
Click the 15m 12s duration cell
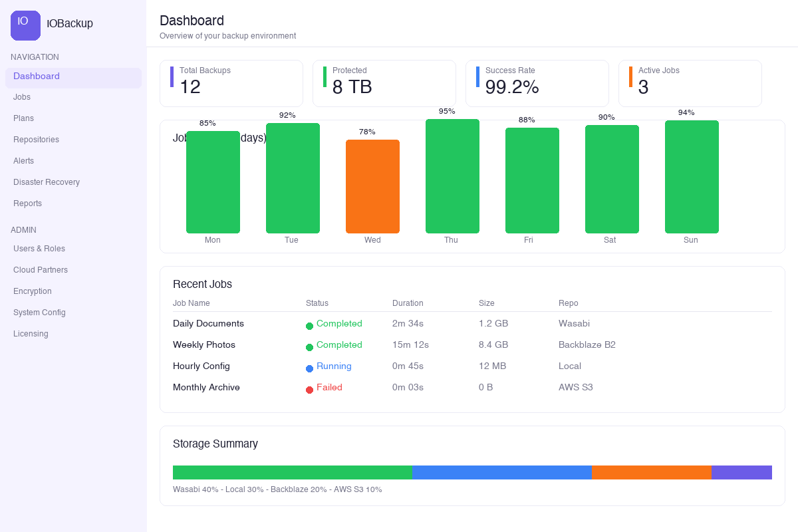tap(410, 345)
